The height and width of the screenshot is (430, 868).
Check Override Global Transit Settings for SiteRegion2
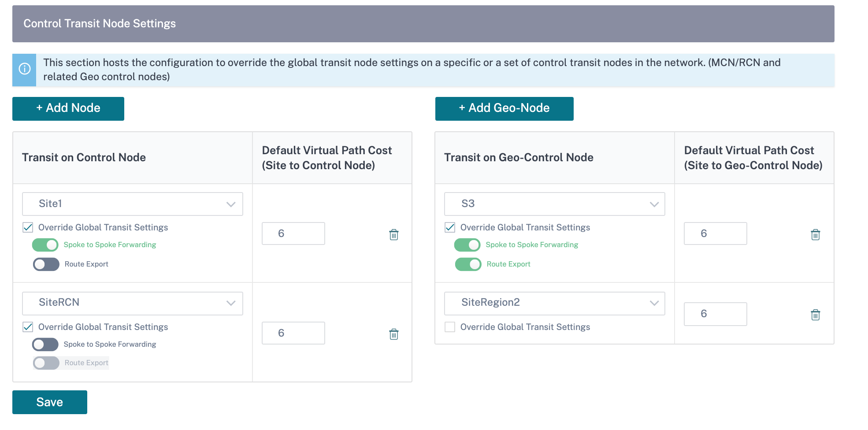coord(450,327)
